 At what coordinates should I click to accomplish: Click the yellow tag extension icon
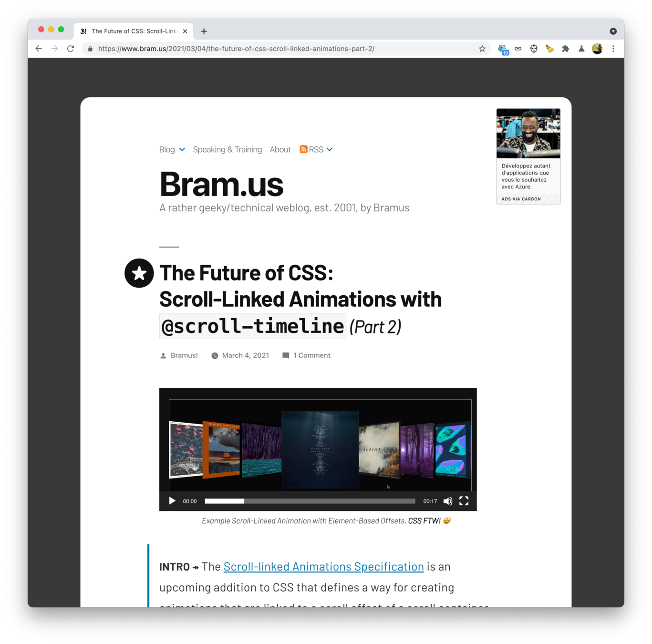click(x=550, y=49)
